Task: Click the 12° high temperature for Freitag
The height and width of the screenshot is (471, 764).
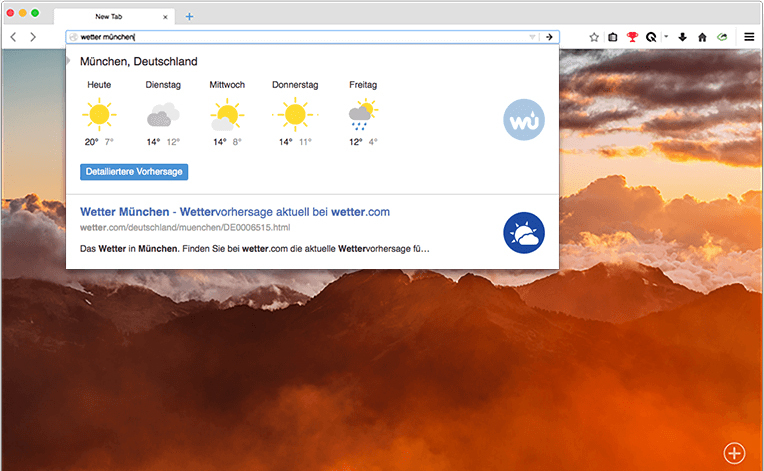Action: [x=356, y=142]
